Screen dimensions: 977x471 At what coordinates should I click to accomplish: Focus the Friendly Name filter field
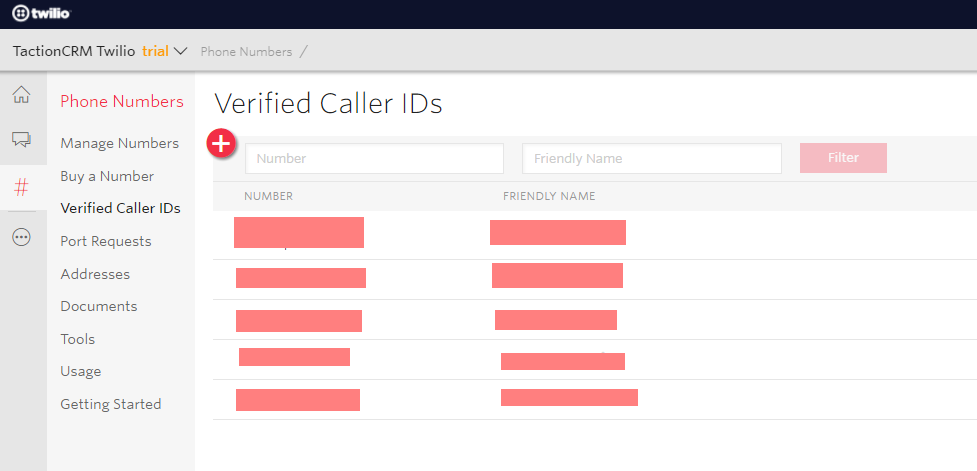652,158
